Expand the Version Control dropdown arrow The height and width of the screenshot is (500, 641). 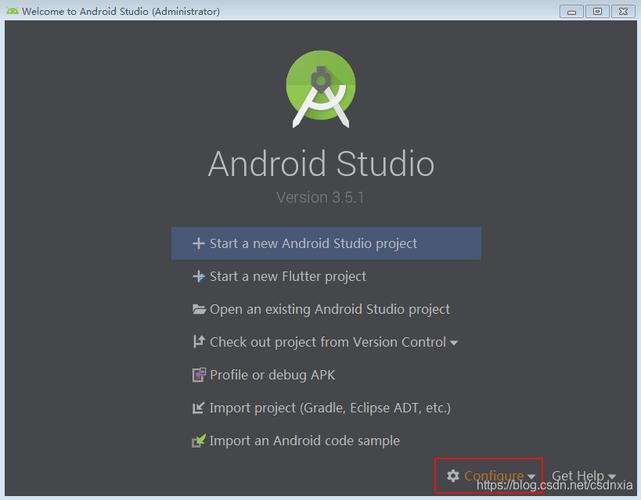453,343
